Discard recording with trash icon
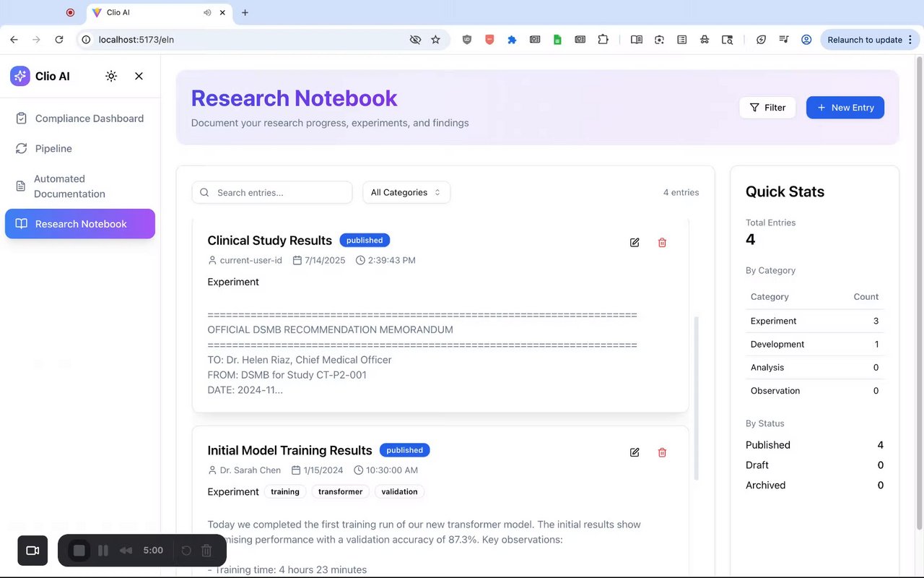The width and height of the screenshot is (924, 578). [206, 551]
